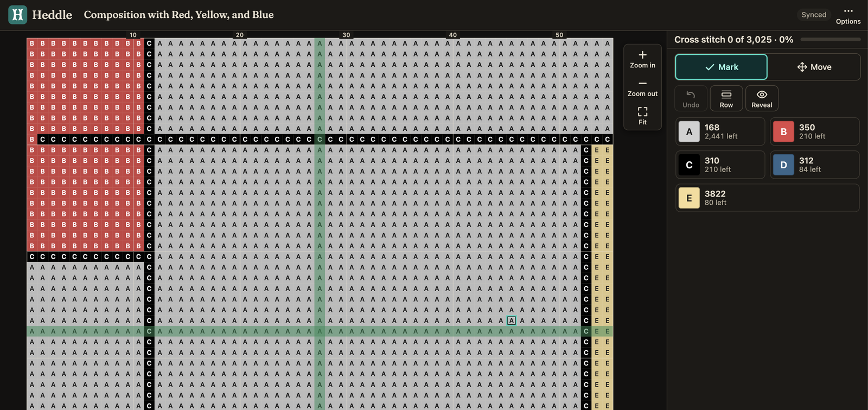Click the 80 left count for thread E
The height and width of the screenshot is (410, 868).
[716, 203]
